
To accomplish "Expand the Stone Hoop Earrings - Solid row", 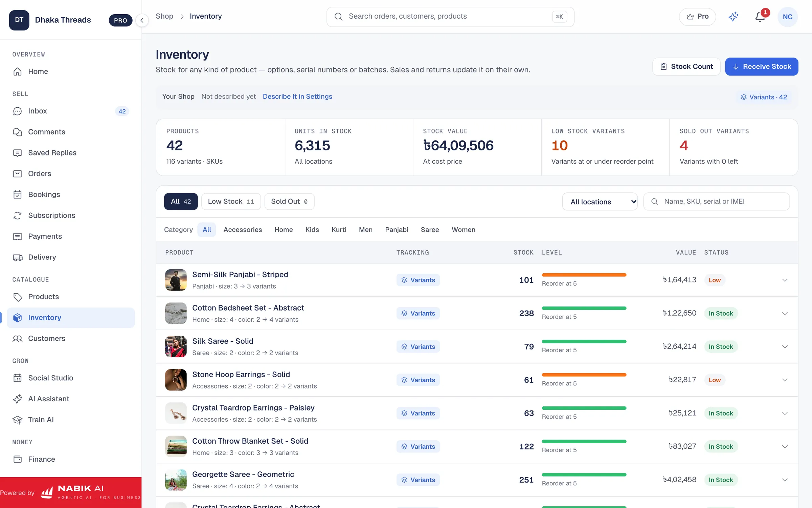I will click(785, 380).
